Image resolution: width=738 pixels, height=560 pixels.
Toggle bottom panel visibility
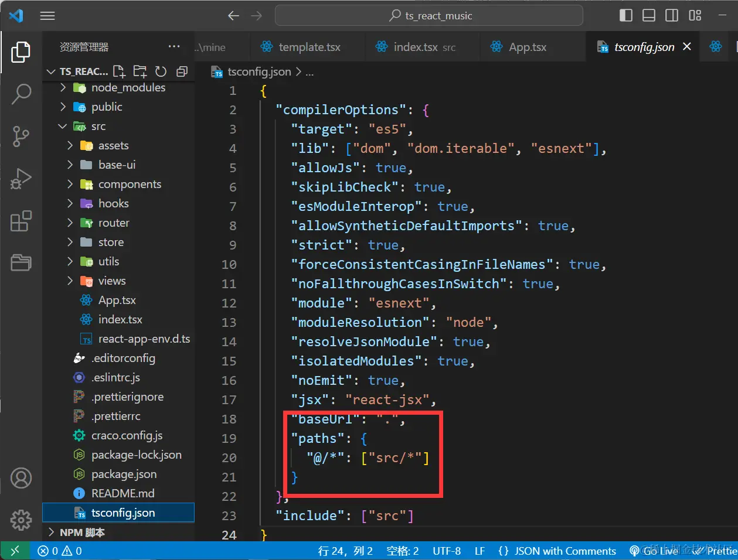tap(649, 16)
